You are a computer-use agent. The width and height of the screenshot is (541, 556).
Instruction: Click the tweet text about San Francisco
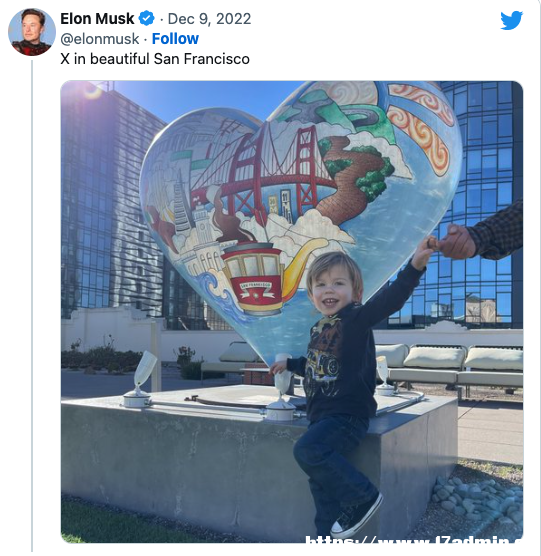155,59
